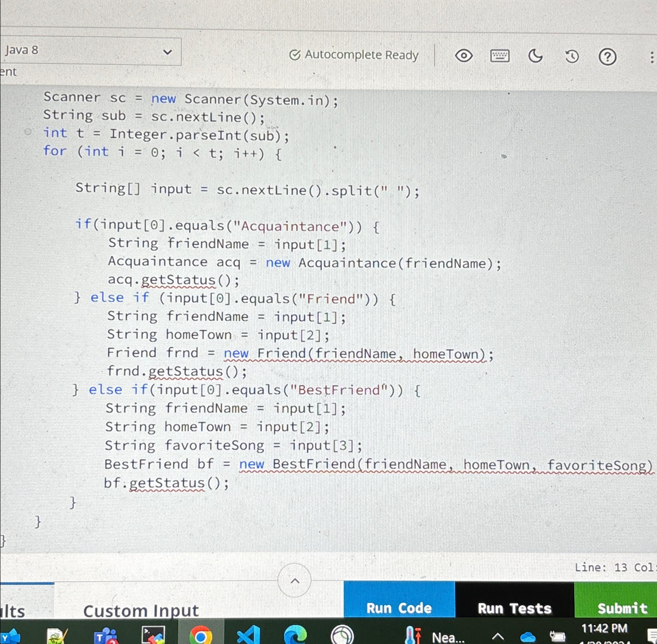
Task: Switch to the Custom Input tab
Action: [x=141, y=611]
